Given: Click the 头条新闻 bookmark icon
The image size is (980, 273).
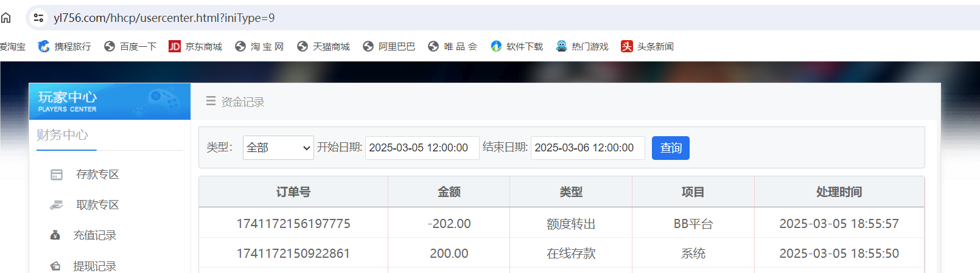Looking at the screenshot, I should [627, 46].
